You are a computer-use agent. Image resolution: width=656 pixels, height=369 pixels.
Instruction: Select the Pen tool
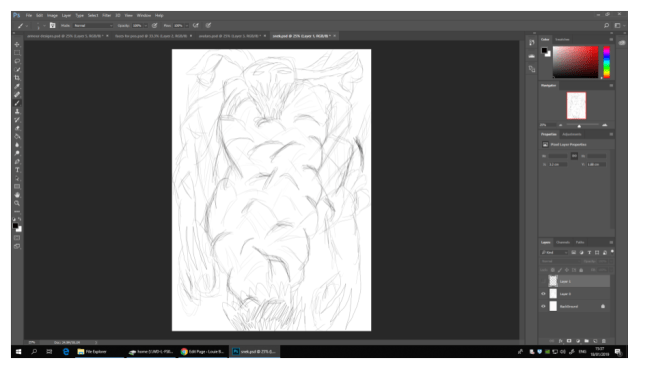click(x=17, y=161)
